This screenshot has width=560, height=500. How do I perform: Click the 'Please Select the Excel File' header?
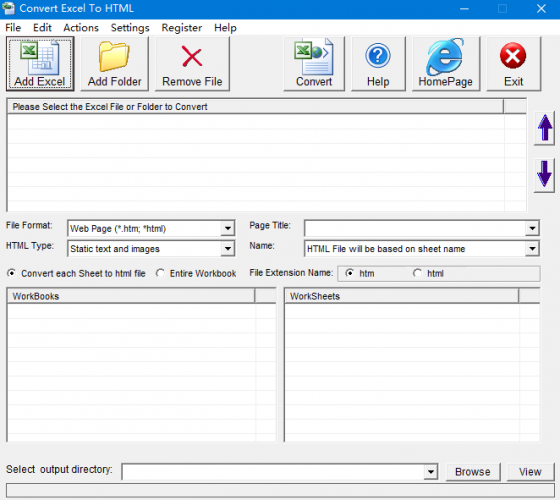pos(255,107)
